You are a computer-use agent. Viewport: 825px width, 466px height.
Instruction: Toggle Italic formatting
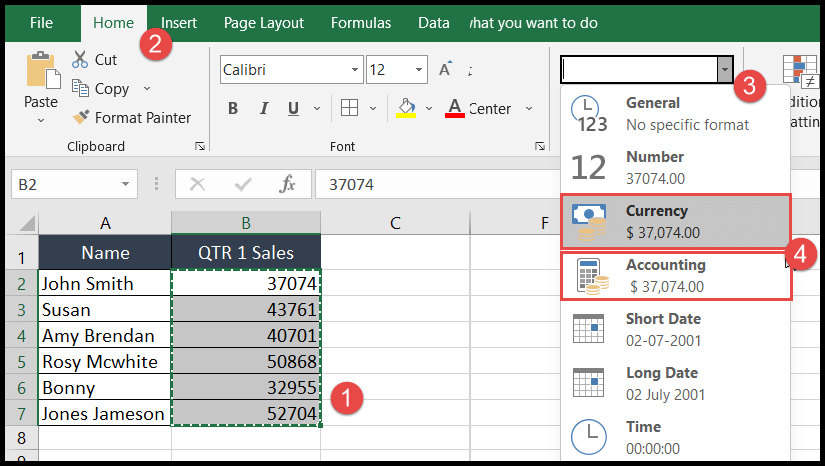(264, 108)
